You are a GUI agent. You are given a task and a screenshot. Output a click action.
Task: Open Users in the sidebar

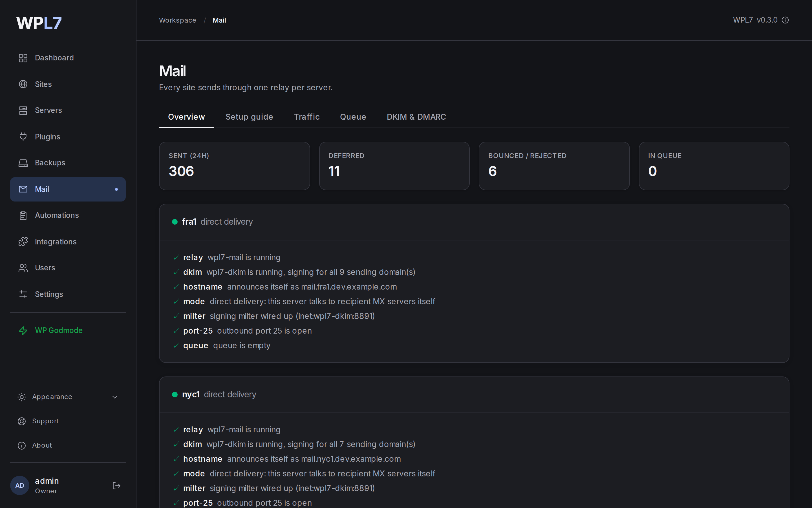tap(68, 268)
